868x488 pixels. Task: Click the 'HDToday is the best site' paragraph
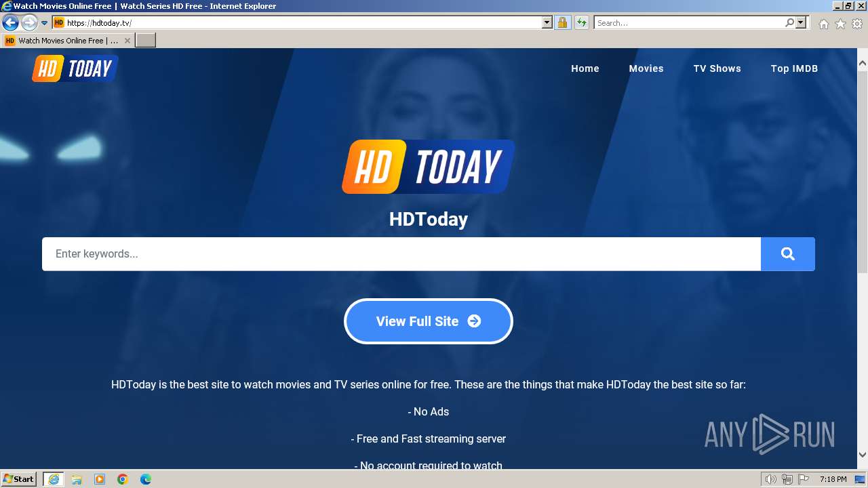coord(429,384)
